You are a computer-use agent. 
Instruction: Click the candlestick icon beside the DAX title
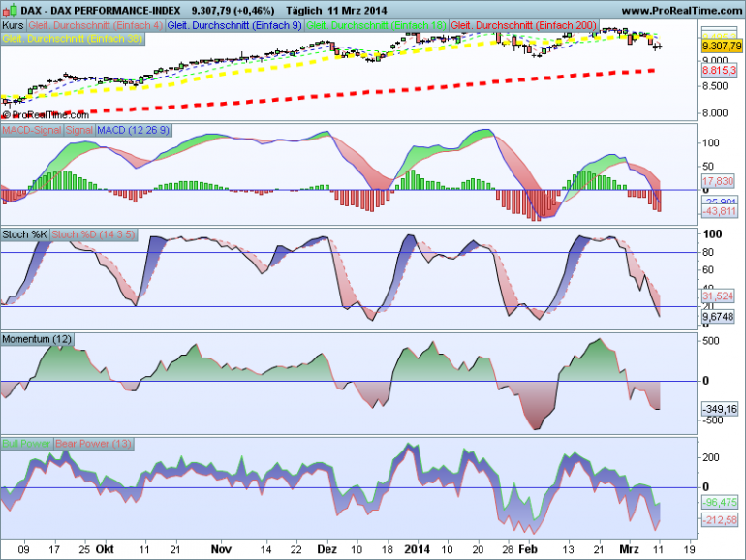(x=10, y=10)
